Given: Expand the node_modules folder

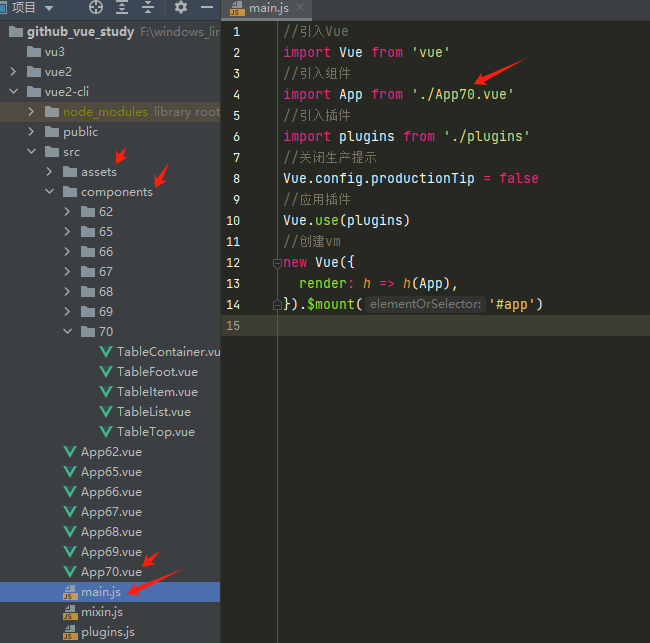Looking at the screenshot, I should point(32,112).
